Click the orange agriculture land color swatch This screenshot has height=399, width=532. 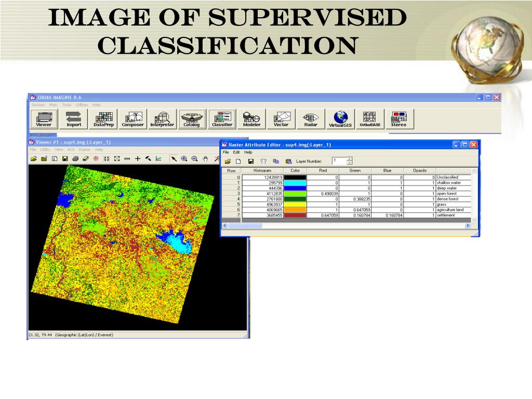tap(295, 210)
